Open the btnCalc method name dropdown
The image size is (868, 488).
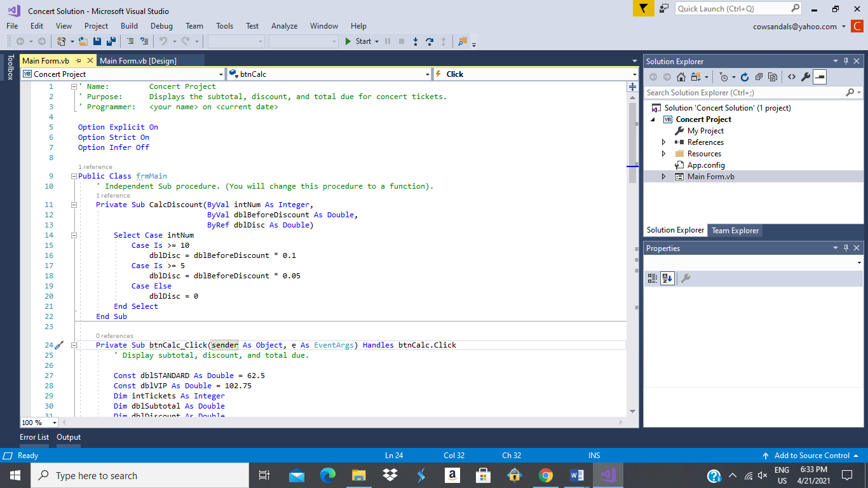tap(428, 74)
